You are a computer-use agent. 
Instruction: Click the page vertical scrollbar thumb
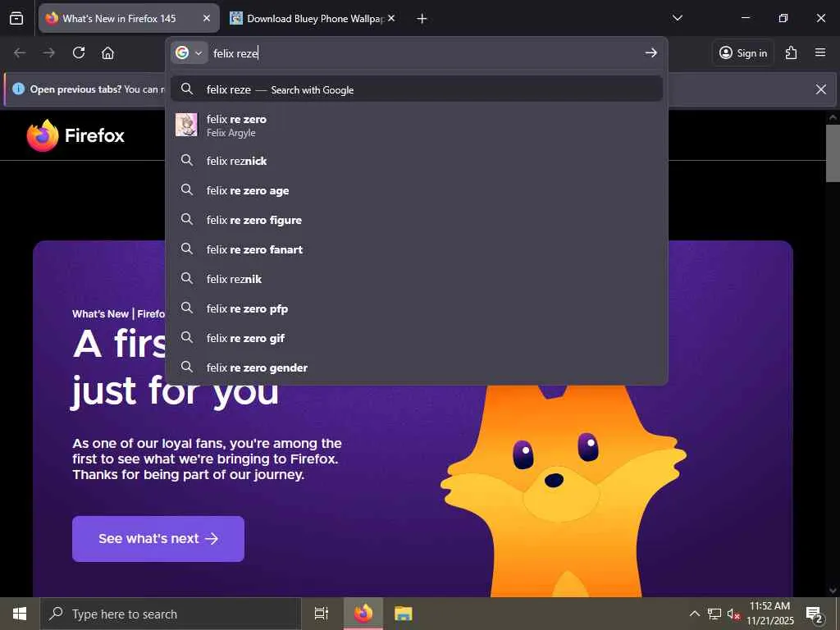coord(833,153)
